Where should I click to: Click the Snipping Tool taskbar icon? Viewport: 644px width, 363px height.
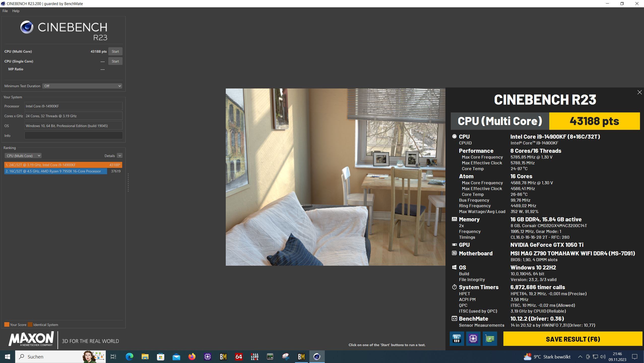pyautogui.click(x=285, y=357)
